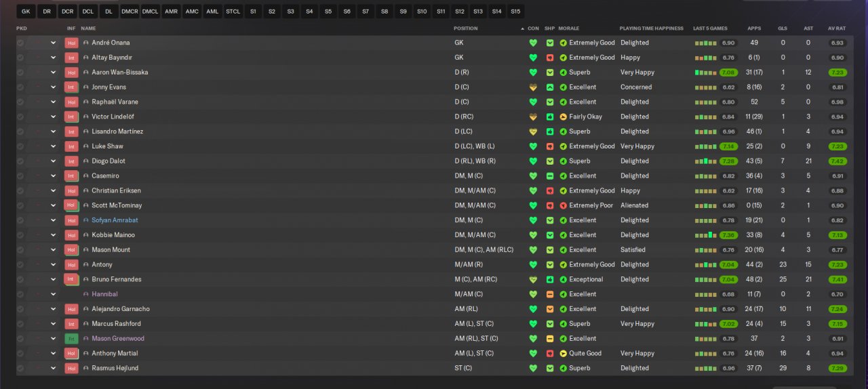Click the Int status badge for Bruno Fernandes
Viewport: 868px width, 389px height.
click(x=71, y=279)
